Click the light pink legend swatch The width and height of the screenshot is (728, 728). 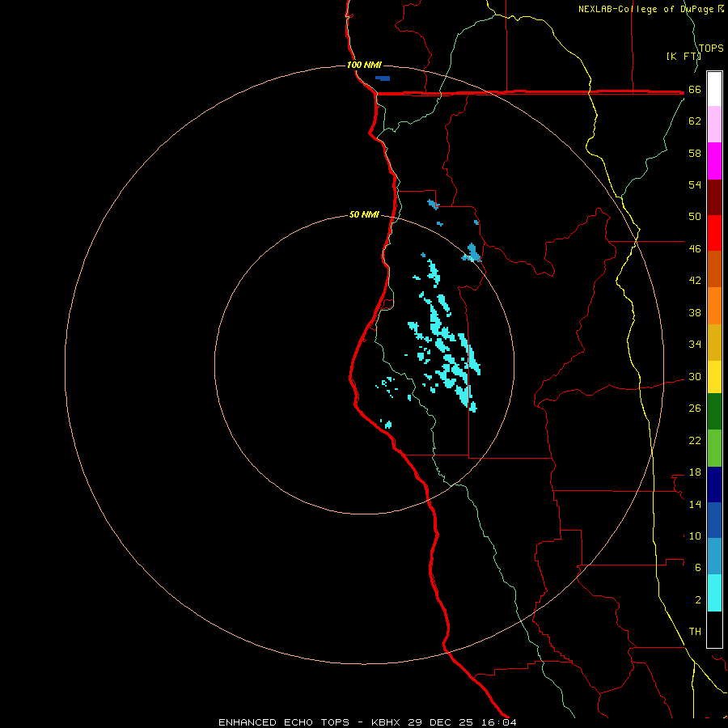(714, 125)
